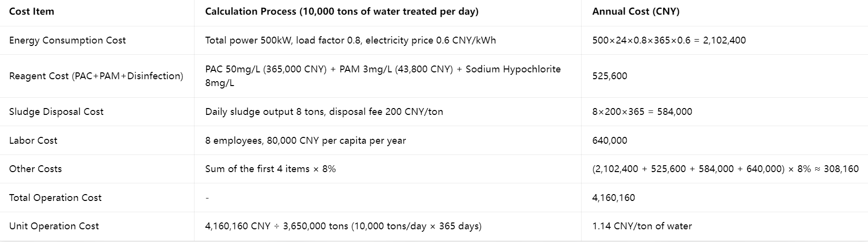
Task: Select the Other Costs row label
Action: pyautogui.click(x=36, y=169)
